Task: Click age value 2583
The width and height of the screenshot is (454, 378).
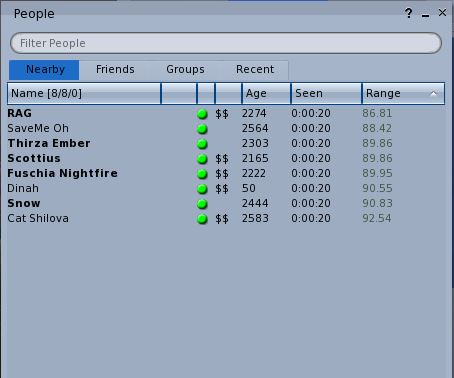Action: [x=255, y=218]
